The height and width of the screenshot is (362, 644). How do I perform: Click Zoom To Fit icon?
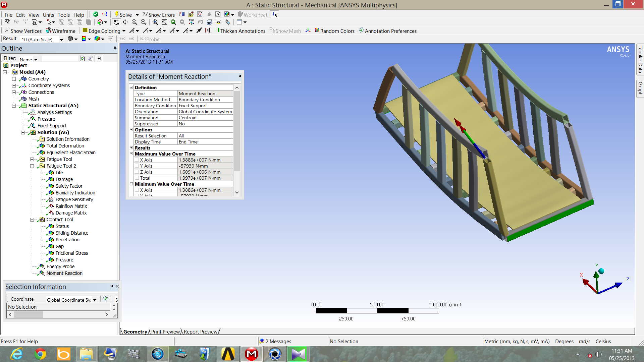155,22
